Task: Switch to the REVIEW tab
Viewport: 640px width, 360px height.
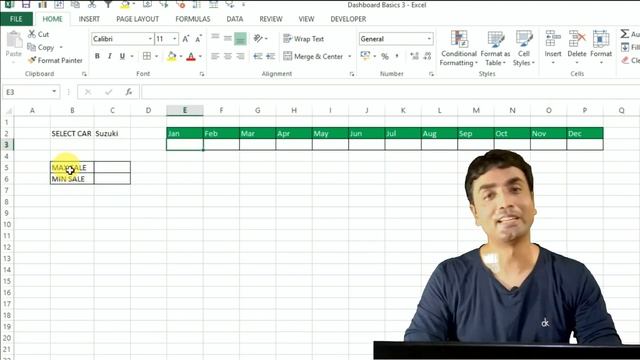Action: 271,19
